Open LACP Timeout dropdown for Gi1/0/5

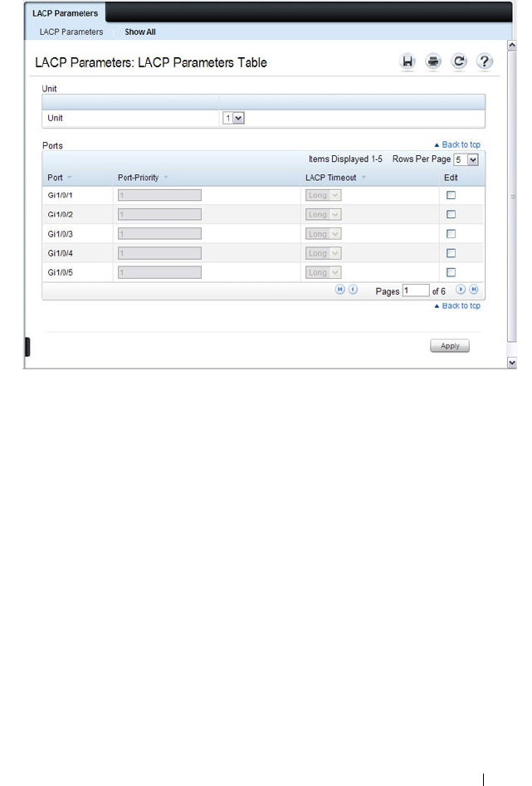(x=323, y=272)
